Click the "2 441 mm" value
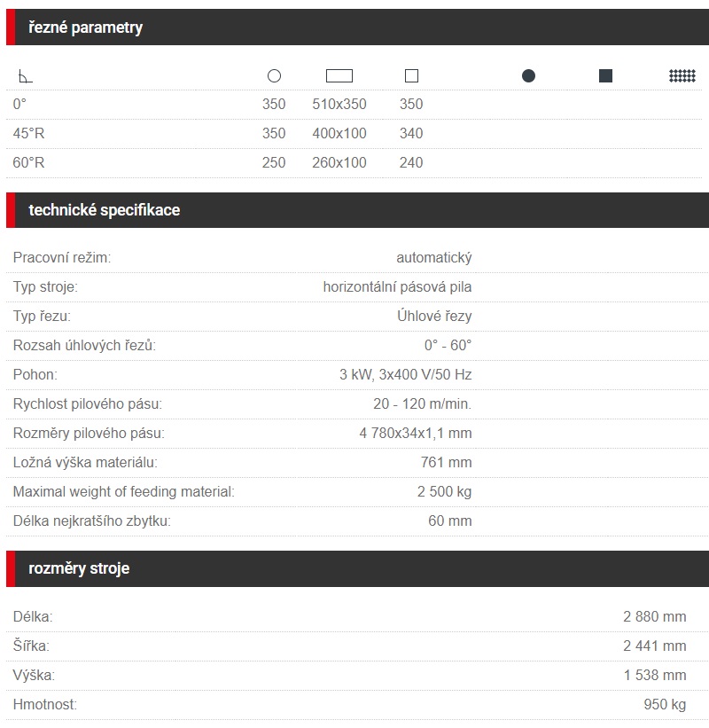The image size is (709, 728). point(654,646)
